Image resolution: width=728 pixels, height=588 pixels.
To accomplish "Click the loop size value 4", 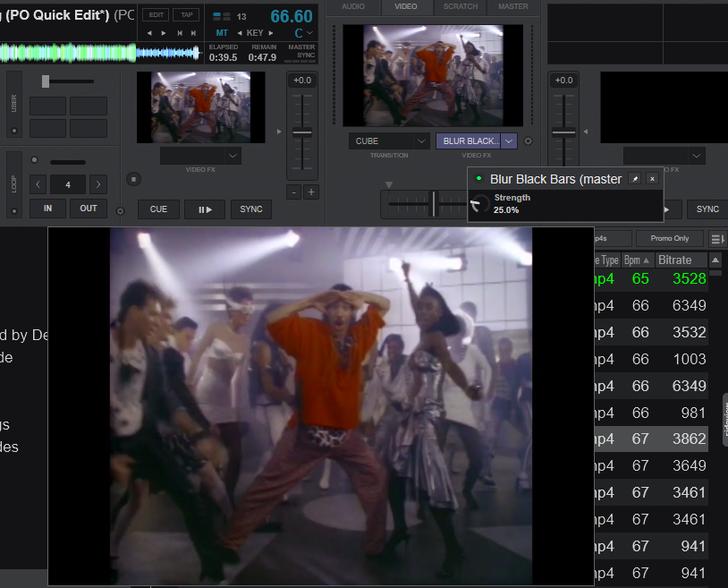I will tap(68, 184).
